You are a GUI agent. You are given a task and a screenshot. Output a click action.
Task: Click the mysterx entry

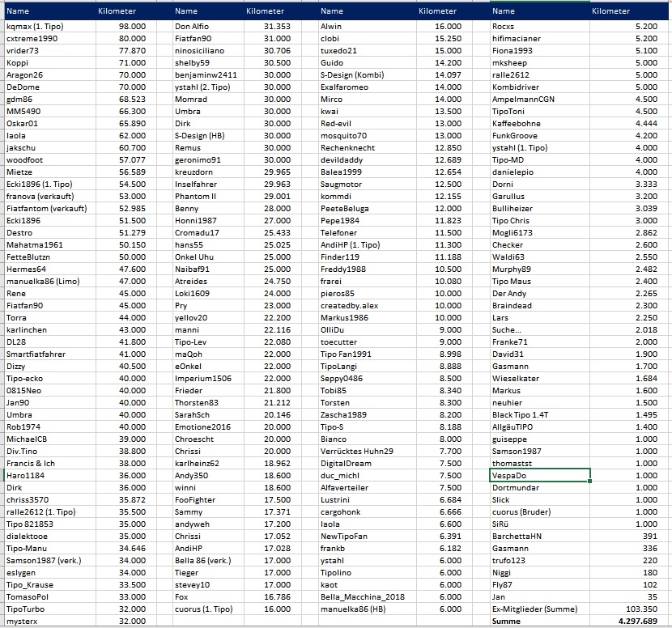point(22,621)
